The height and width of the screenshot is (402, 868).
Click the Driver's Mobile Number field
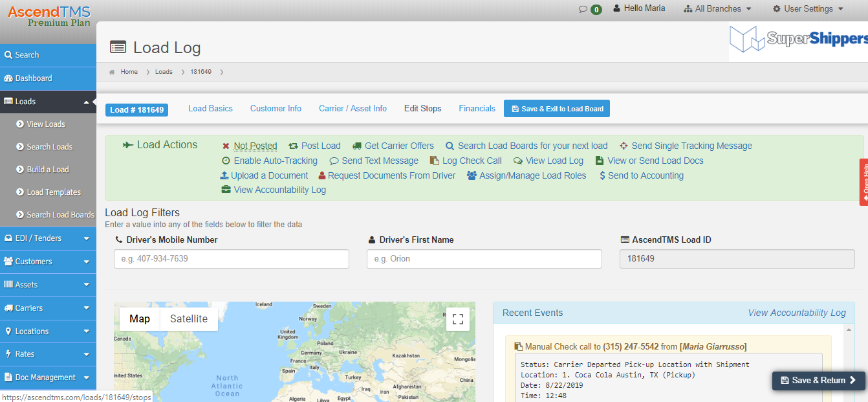[x=232, y=259]
